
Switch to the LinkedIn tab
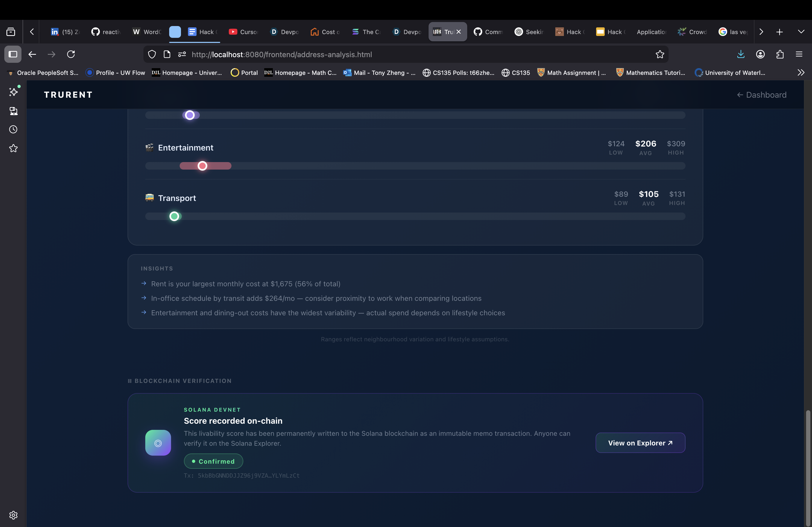pyautogui.click(x=65, y=32)
